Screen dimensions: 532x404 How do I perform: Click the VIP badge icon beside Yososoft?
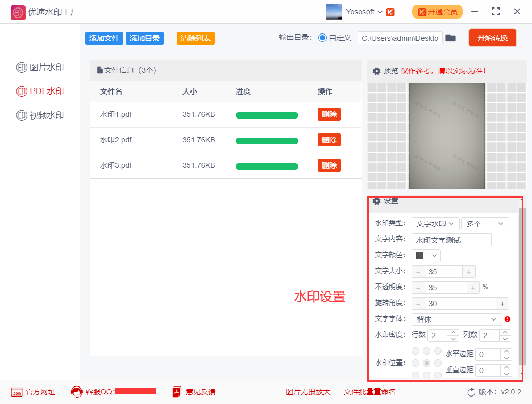tap(390, 12)
